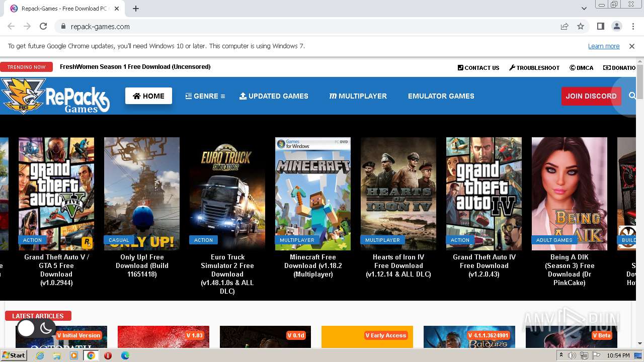Toggle the light/dark mode switch

[36, 328]
